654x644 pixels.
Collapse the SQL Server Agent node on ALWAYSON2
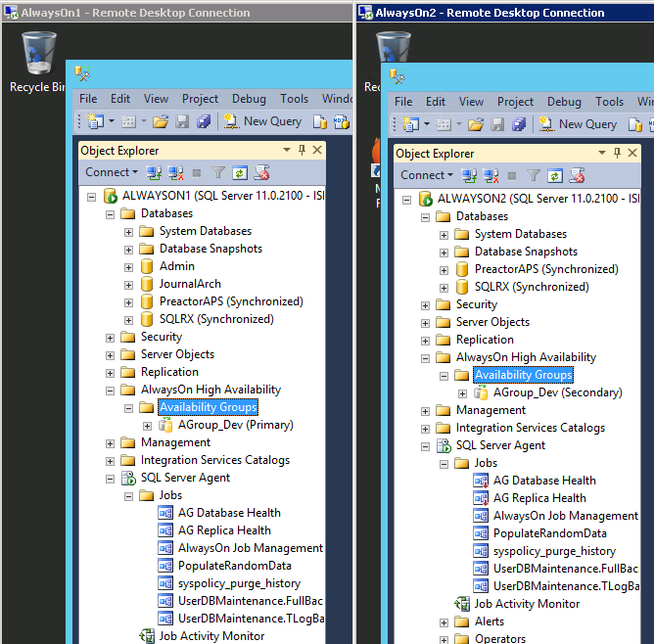[x=425, y=447]
